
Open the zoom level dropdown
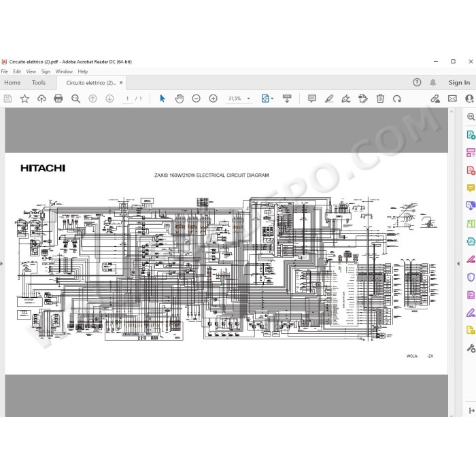[x=249, y=99]
